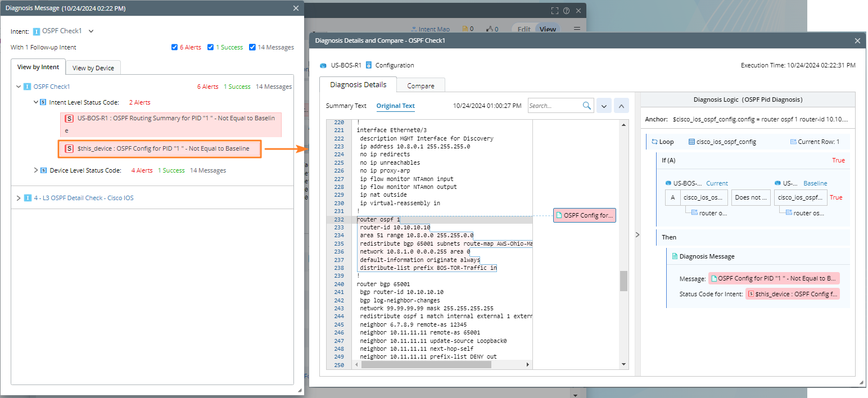This screenshot has width=868, height=398.
Task: Click the search magnifier icon
Action: pyautogui.click(x=587, y=106)
